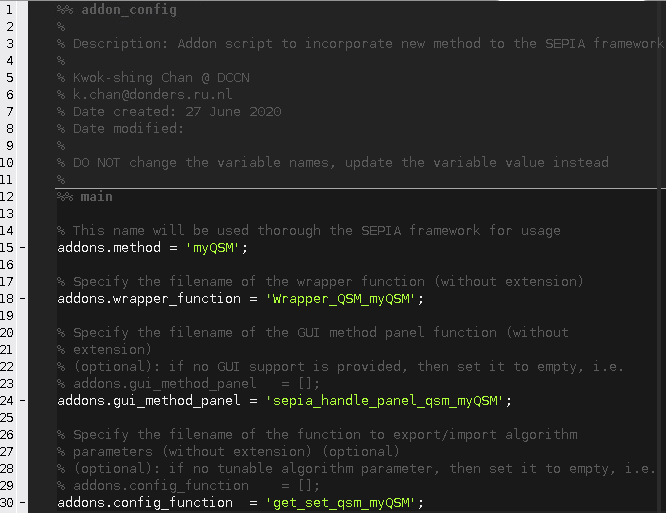666x513 pixels.
Task: Click comment 'This name will be used thorough'
Action: 309,231
